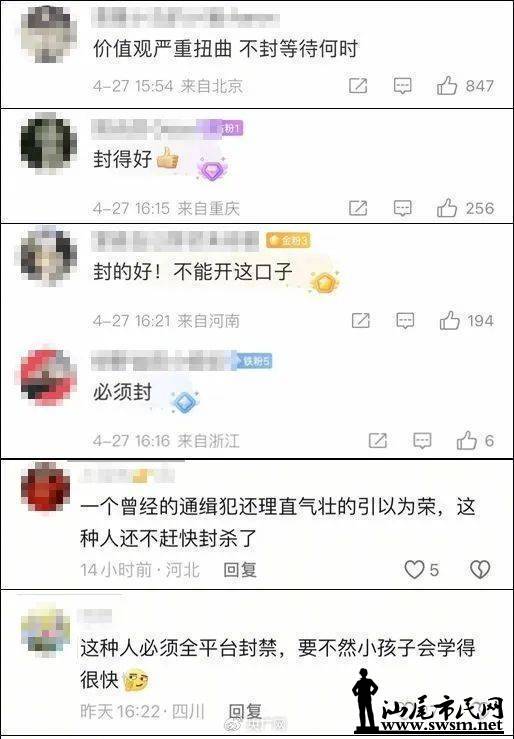Share the 河南 comment at 16:21
The height and width of the screenshot is (739, 514).
tap(361, 320)
